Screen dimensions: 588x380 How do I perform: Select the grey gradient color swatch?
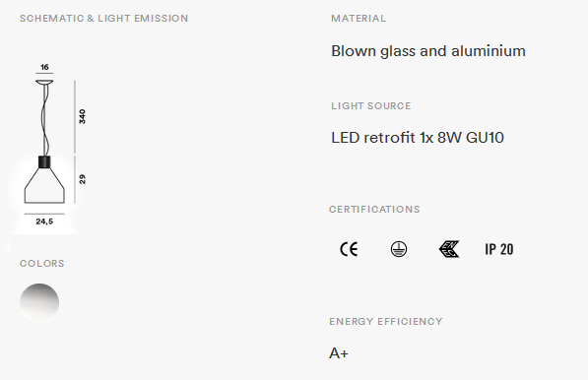[39, 303]
